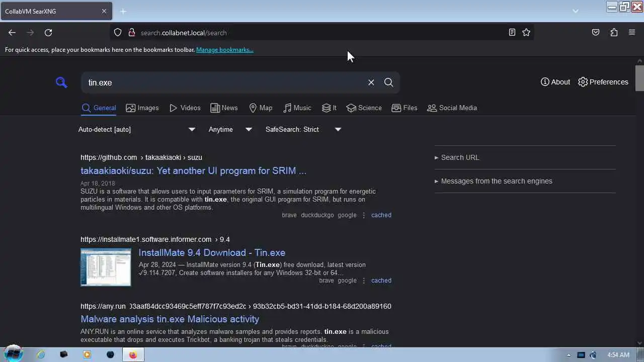Select the General category tab

tap(99, 108)
